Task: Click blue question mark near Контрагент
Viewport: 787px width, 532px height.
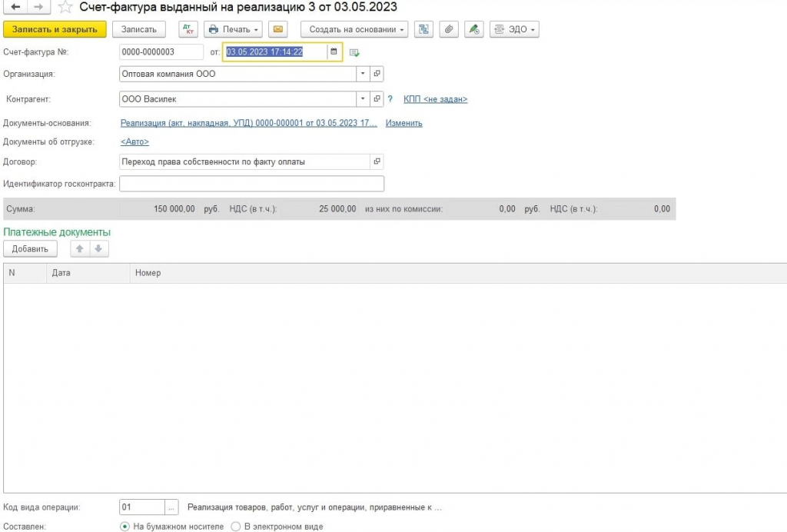Action: (390, 99)
